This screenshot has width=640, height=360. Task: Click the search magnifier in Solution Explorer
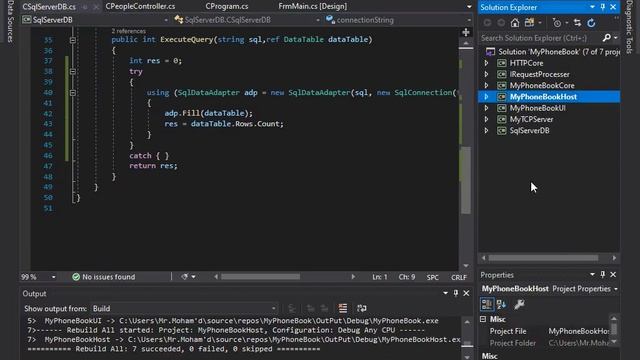pyautogui.click(x=607, y=38)
